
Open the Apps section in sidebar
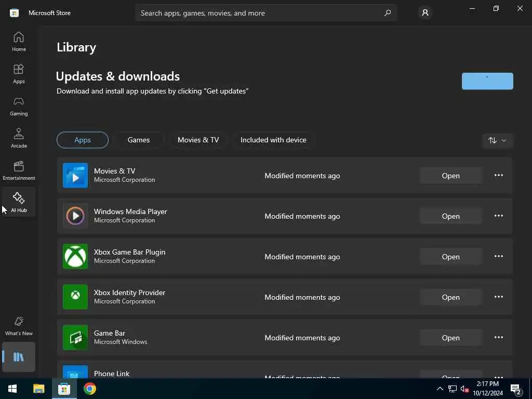[19, 74]
